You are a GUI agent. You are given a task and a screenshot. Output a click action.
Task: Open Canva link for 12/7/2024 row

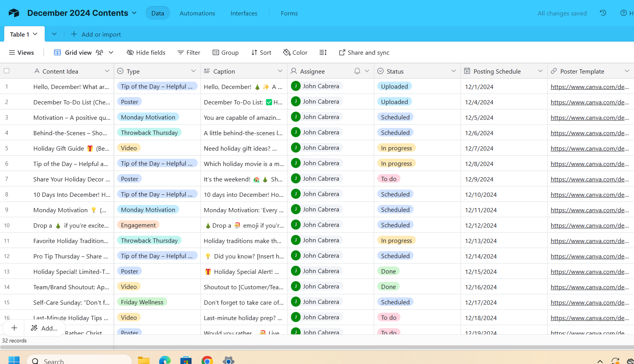[590, 148]
